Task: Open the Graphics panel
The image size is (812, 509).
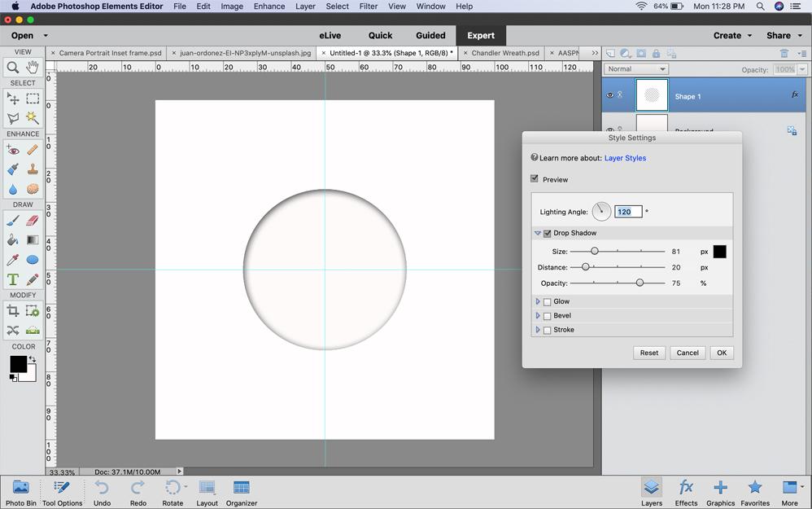Action: [x=720, y=493]
